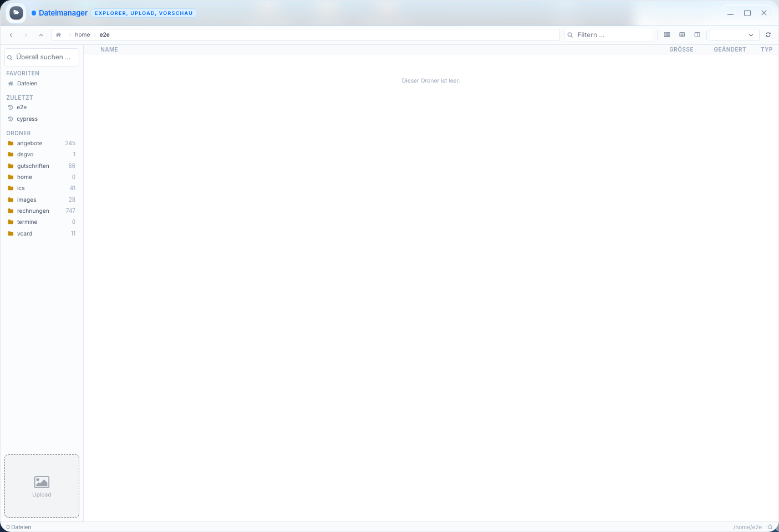Open the sort order dropdown

pyautogui.click(x=734, y=34)
